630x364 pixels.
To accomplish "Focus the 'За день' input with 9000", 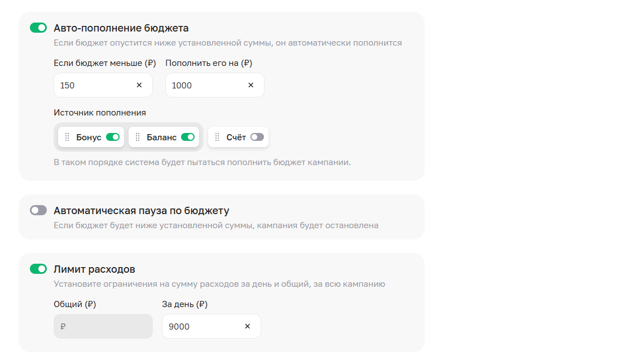I will (200, 326).
